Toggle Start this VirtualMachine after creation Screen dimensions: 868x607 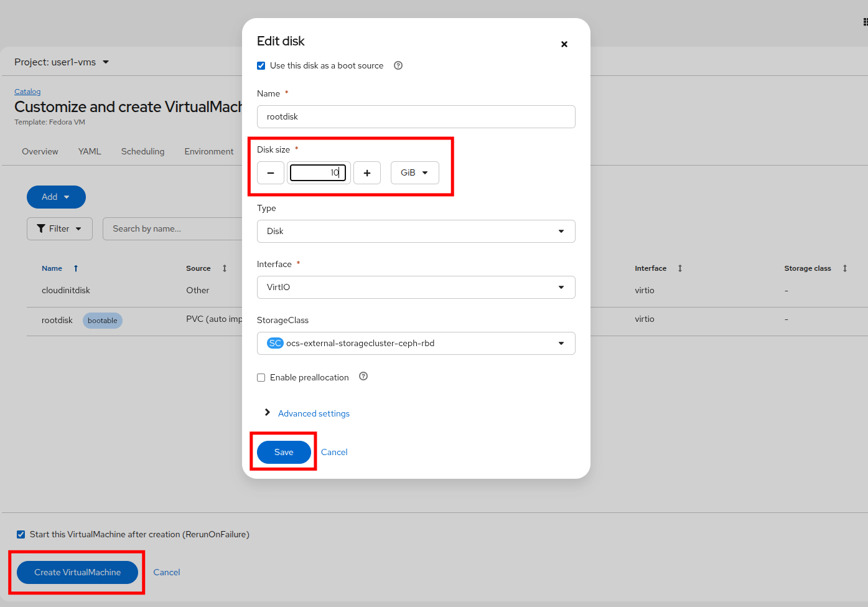coord(21,535)
